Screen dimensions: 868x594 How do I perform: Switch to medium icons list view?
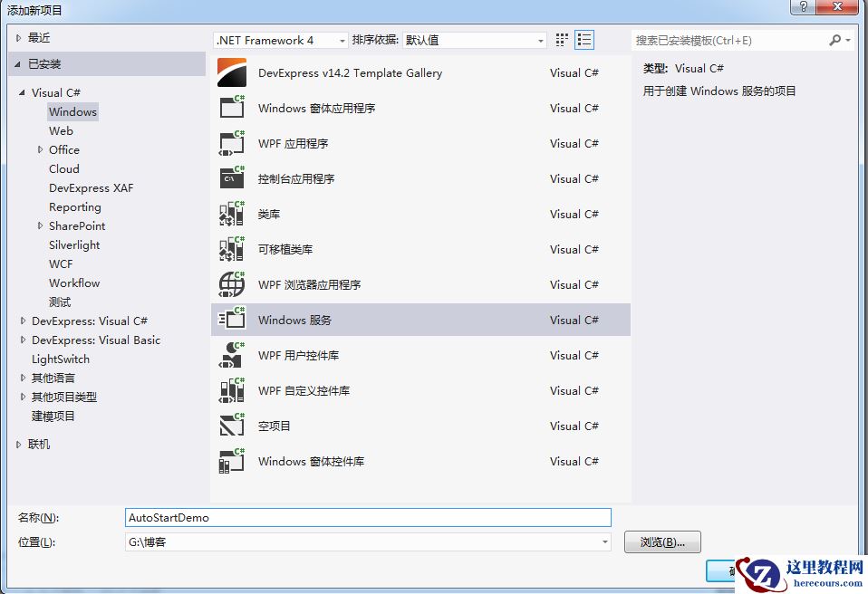584,40
